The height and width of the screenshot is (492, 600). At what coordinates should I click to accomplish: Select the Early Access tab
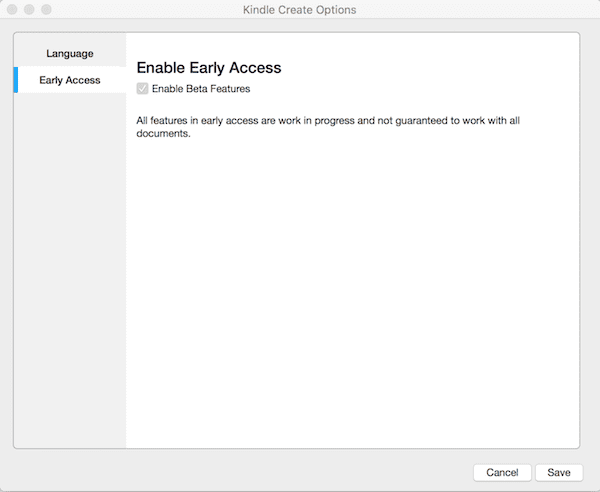(70, 80)
